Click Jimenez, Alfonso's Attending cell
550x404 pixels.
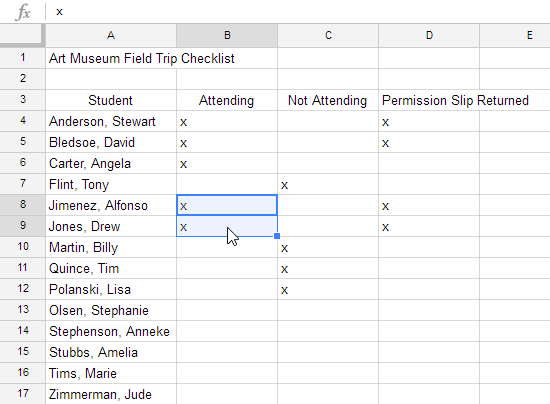[227, 205]
